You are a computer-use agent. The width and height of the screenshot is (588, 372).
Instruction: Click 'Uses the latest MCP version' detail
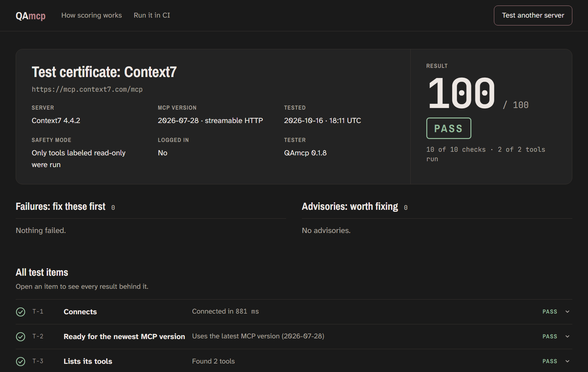click(x=258, y=336)
